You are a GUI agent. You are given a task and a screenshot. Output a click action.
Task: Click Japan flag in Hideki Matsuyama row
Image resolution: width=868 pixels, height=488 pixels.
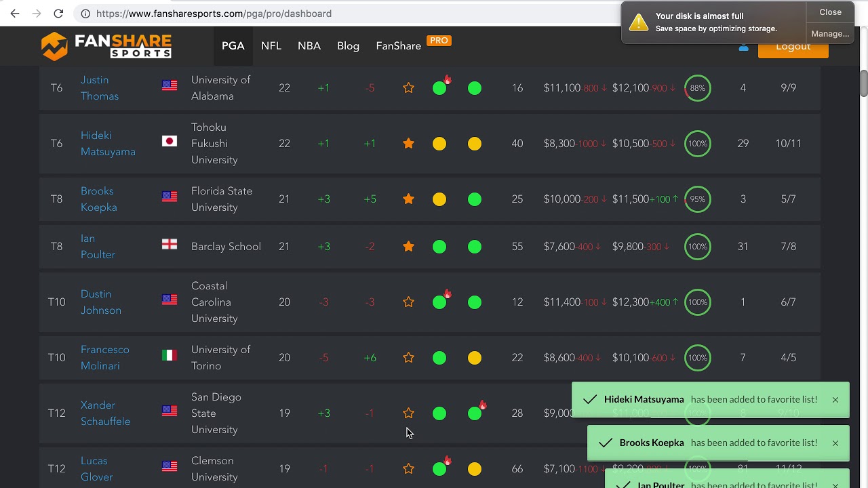tap(170, 141)
